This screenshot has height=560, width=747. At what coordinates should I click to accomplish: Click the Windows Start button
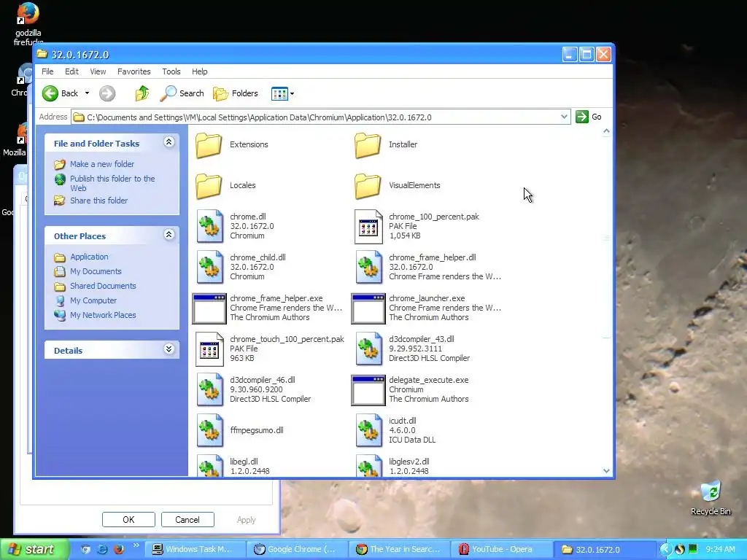[34, 549]
